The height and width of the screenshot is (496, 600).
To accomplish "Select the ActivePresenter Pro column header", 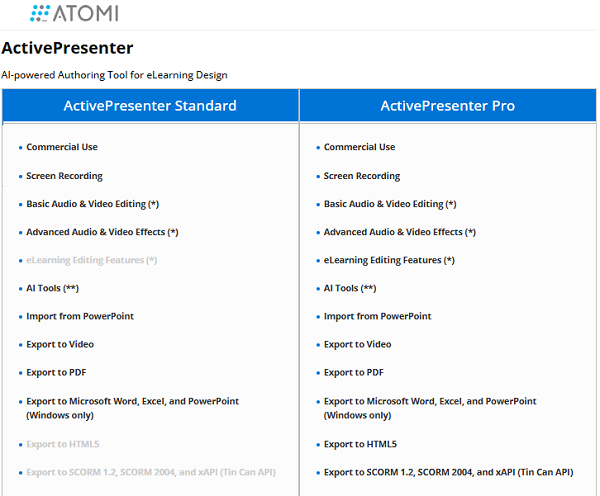I will click(448, 106).
